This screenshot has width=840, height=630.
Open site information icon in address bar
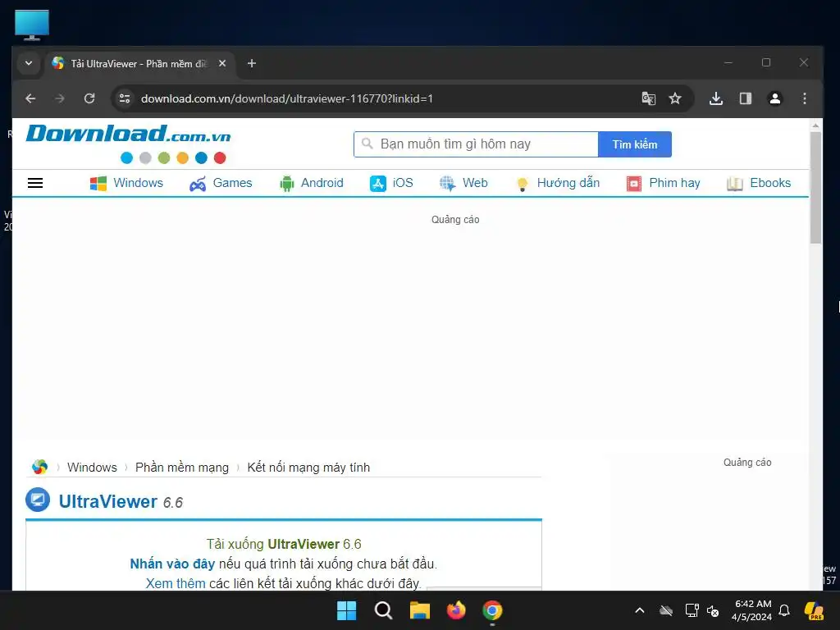click(x=125, y=98)
